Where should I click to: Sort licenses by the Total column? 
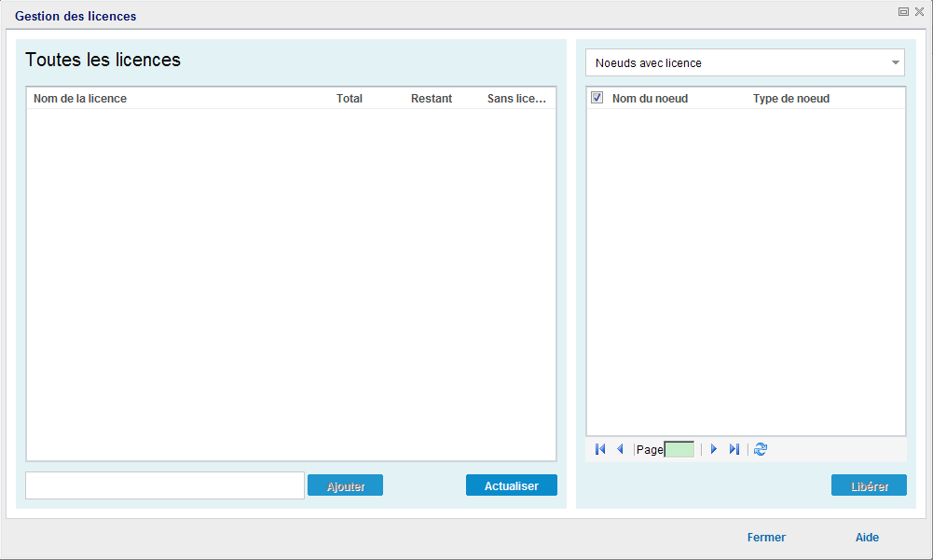click(x=349, y=97)
